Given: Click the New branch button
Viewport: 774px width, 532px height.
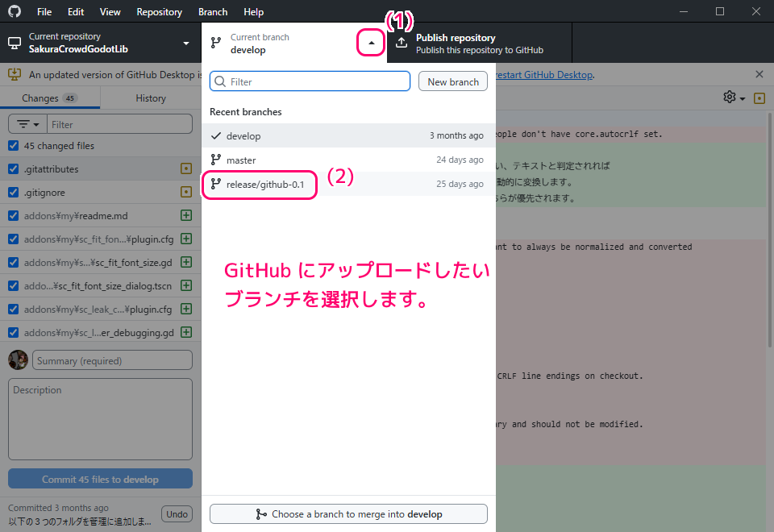Looking at the screenshot, I should tap(452, 81).
